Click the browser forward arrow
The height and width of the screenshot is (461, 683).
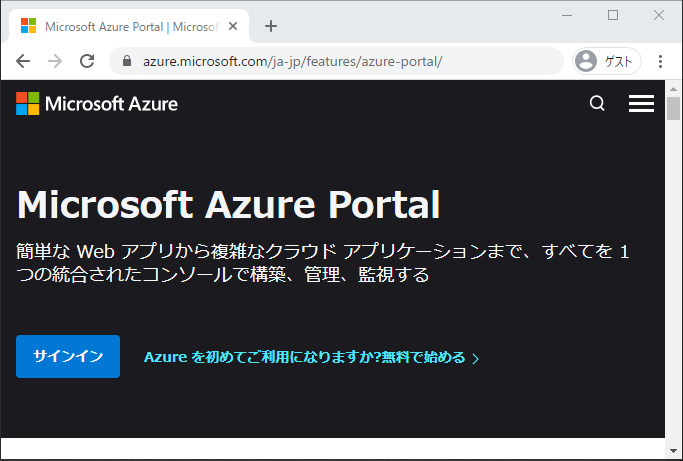coord(55,61)
